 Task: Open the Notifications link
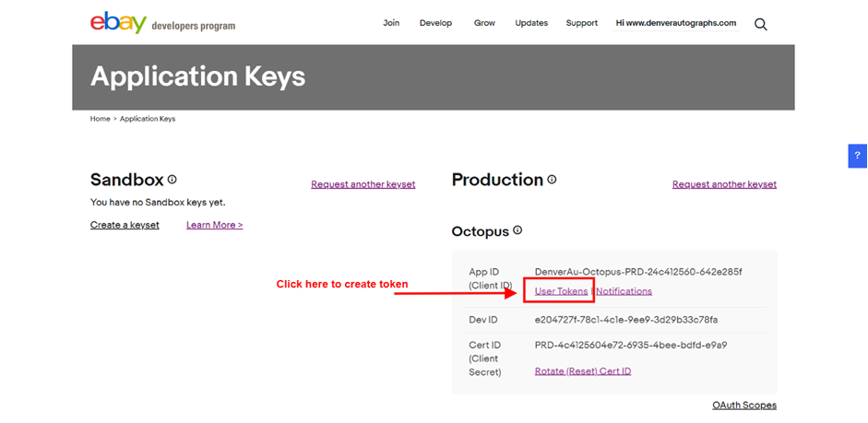[x=624, y=291]
